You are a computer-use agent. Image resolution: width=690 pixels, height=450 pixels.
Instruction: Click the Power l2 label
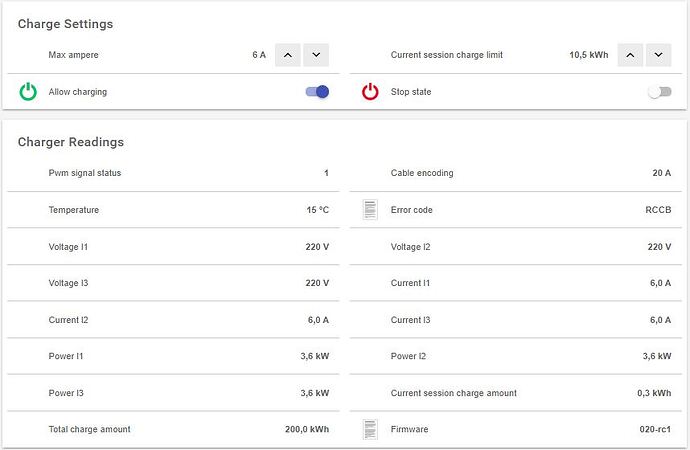click(x=408, y=356)
